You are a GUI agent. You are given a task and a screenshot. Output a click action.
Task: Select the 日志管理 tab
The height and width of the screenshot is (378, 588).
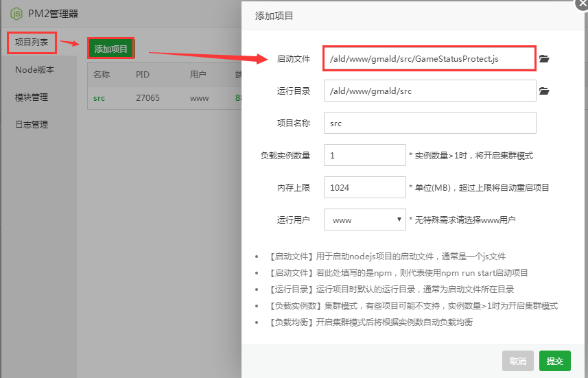click(x=32, y=125)
